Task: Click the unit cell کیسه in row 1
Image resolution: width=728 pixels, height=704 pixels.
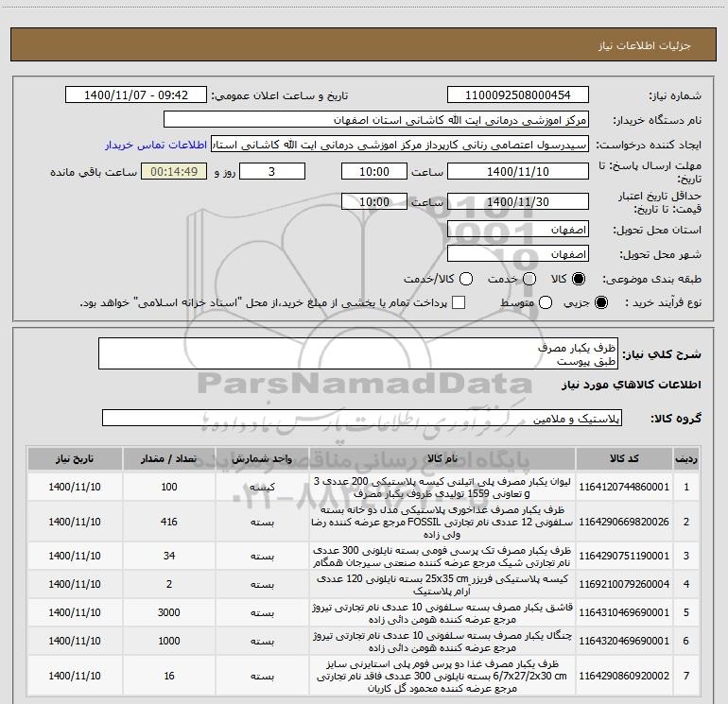Action: (x=262, y=487)
